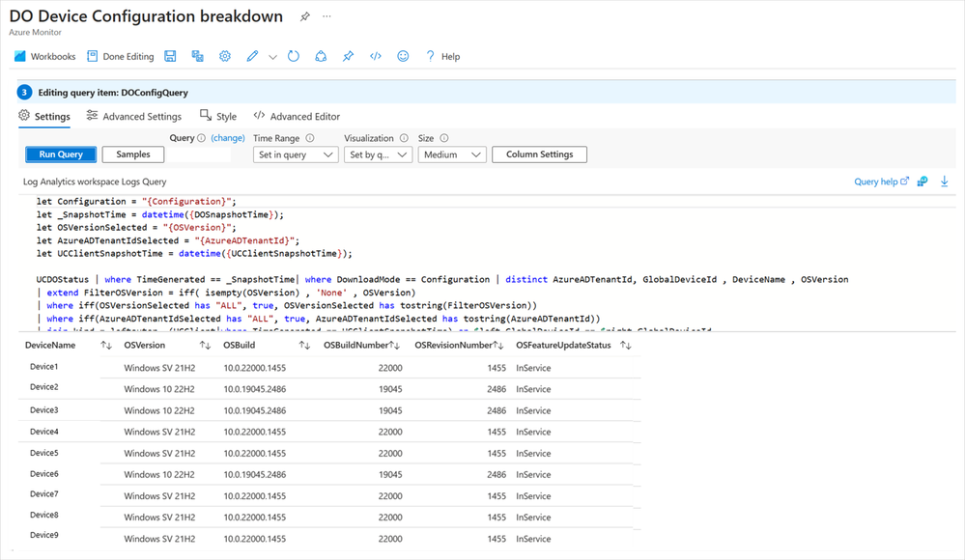Open Advanced Editor code icon in toolbar
This screenshot has height=560, width=965.
point(376,57)
